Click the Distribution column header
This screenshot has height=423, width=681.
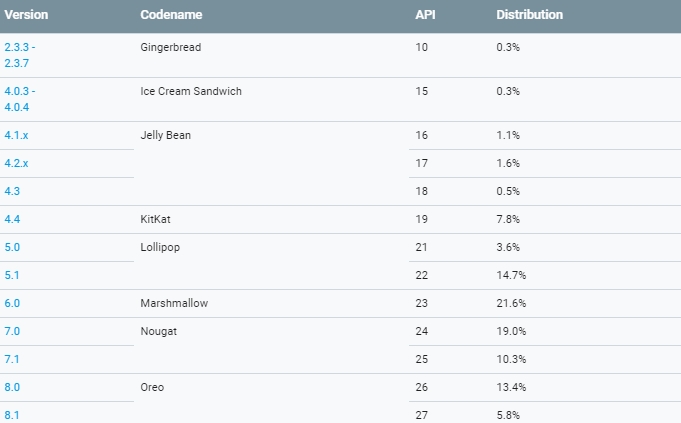coord(529,15)
